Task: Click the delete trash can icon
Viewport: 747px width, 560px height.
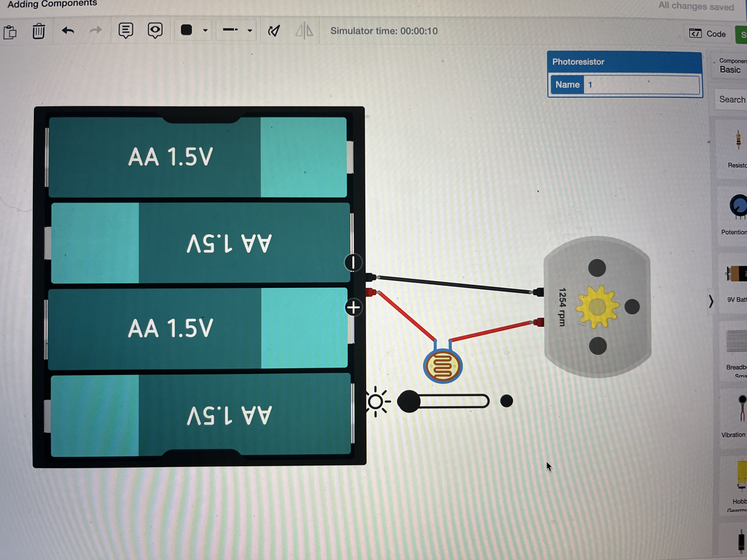Action: [39, 31]
